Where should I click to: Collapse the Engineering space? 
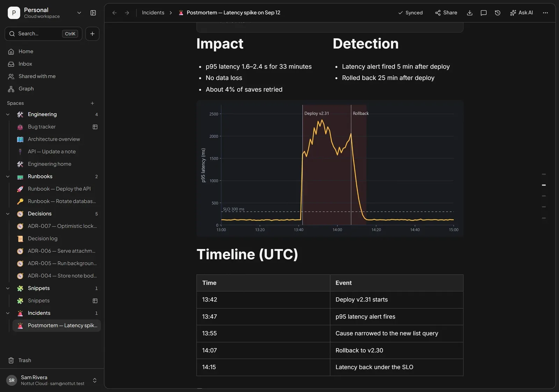tap(8, 115)
